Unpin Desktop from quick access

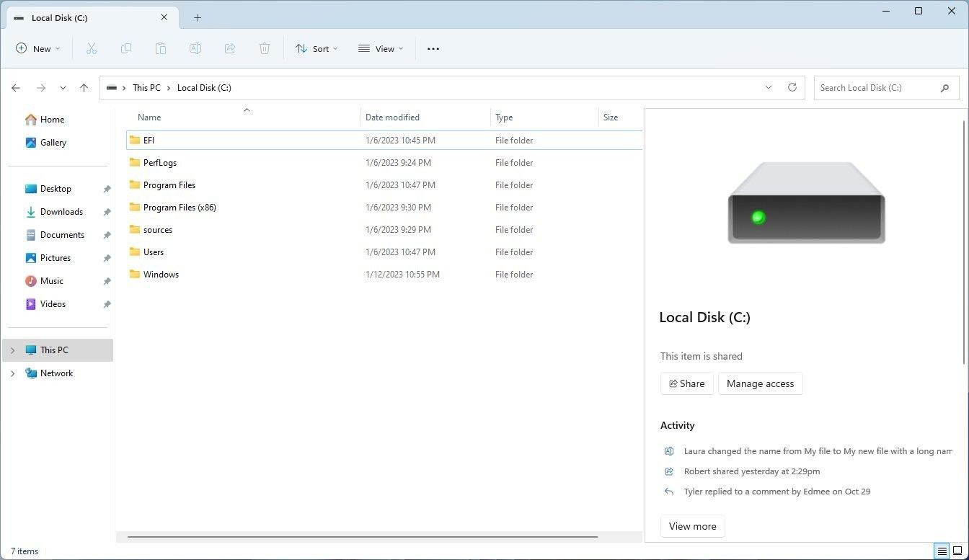[x=107, y=189]
